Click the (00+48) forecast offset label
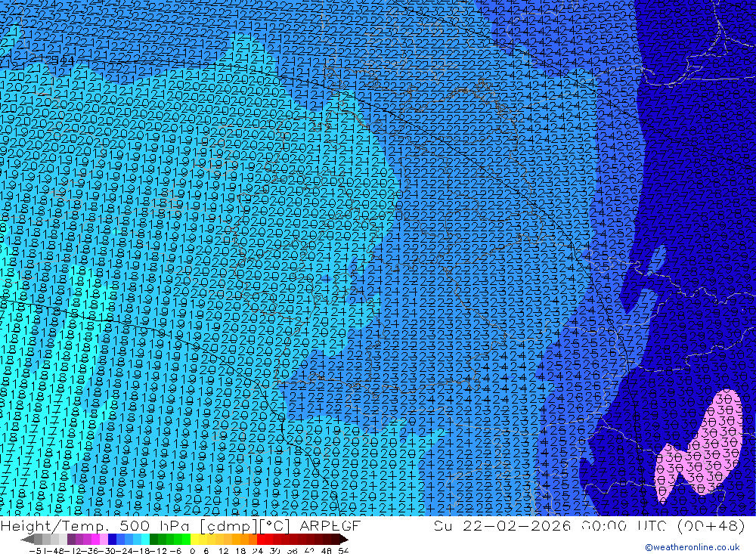Image resolution: width=756 pixels, height=554 pixels. (x=711, y=525)
